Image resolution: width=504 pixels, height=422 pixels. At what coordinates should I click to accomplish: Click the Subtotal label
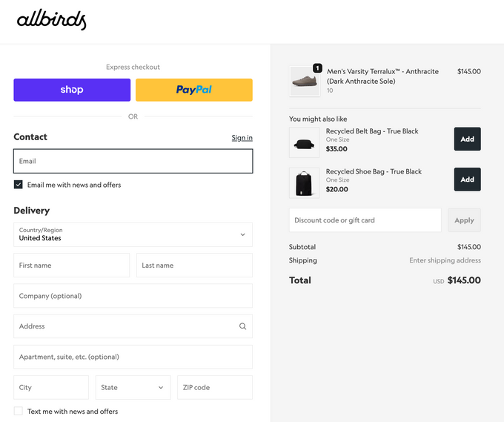302,247
